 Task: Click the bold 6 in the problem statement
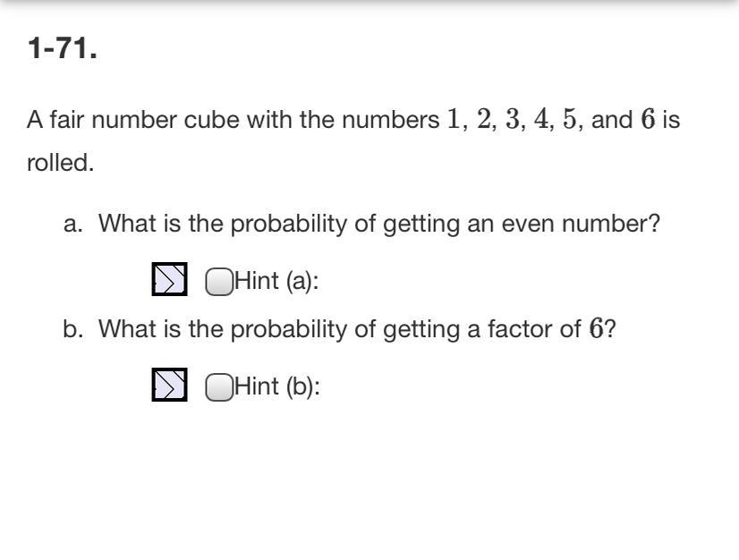pos(648,118)
